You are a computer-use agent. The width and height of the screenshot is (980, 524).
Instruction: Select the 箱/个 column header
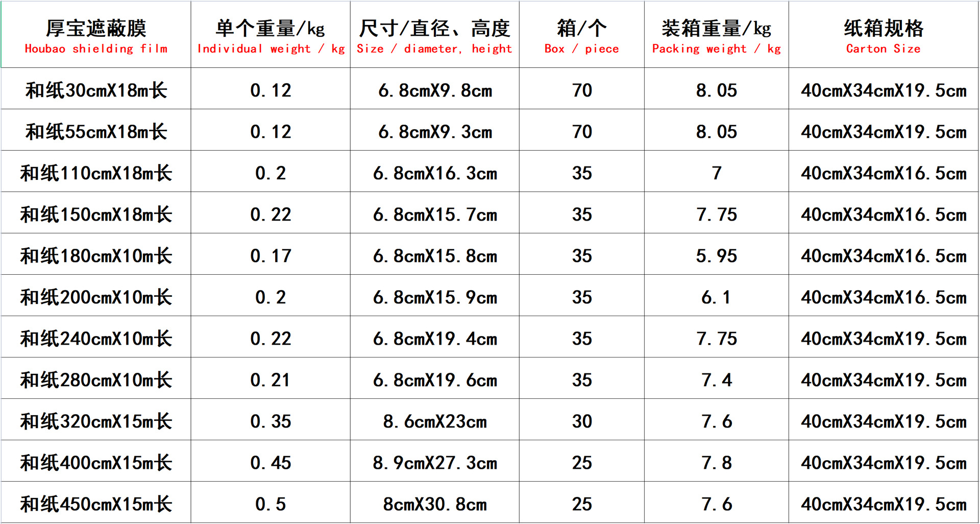coord(581,35)
